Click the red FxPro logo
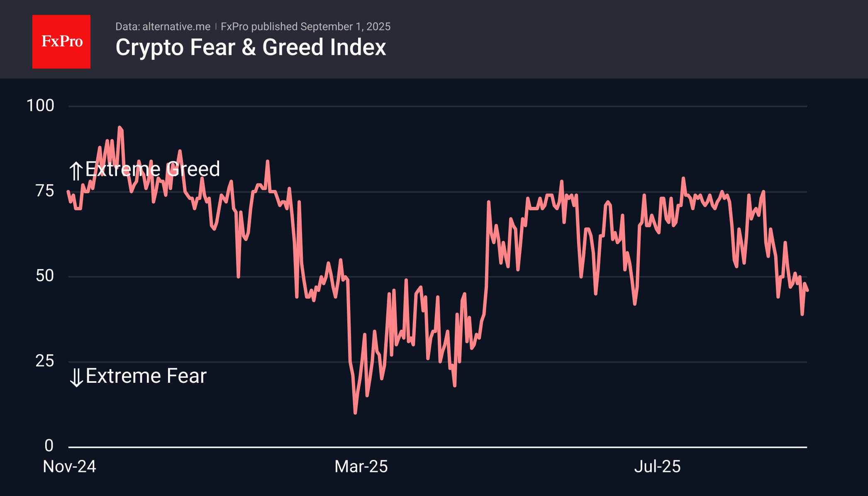This screenshot has height=496, width=868. (x=61, y=42)
